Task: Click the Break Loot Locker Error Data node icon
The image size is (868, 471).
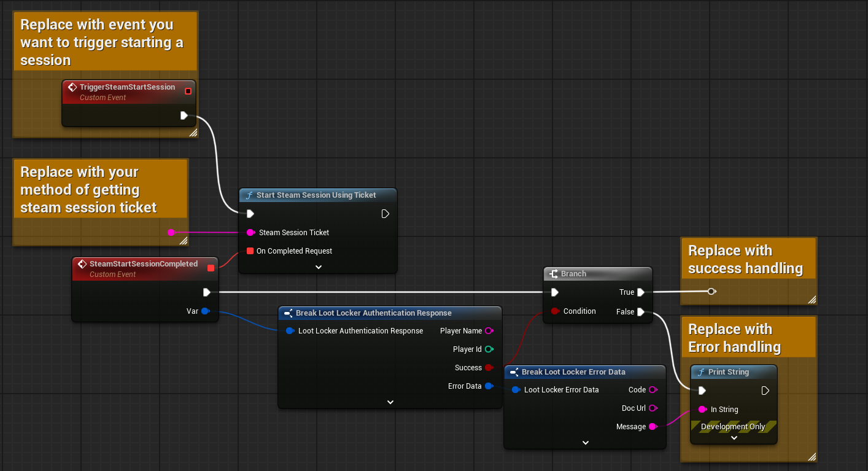Action: point(513,372)
